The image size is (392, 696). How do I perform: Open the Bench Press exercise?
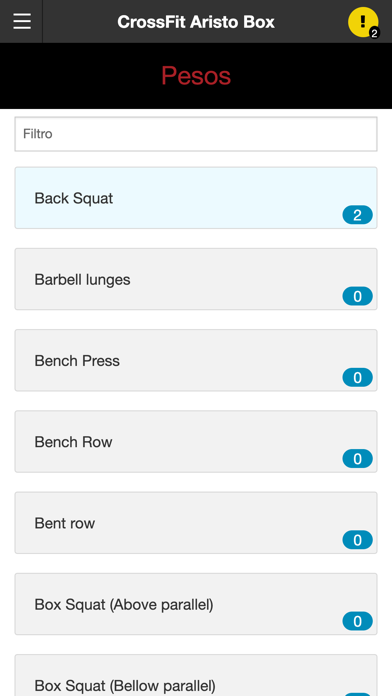pos(196,360)
